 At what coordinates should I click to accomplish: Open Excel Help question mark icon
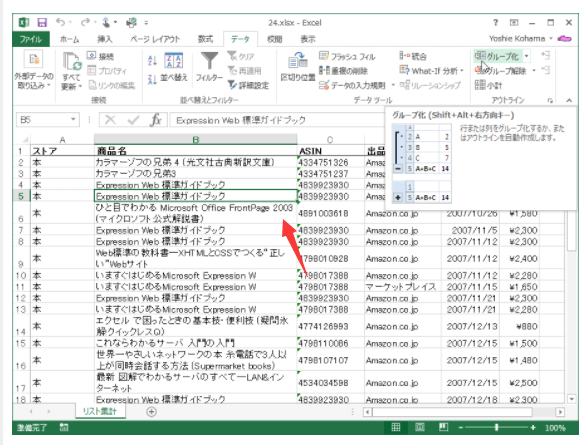[x=495, y=23]
